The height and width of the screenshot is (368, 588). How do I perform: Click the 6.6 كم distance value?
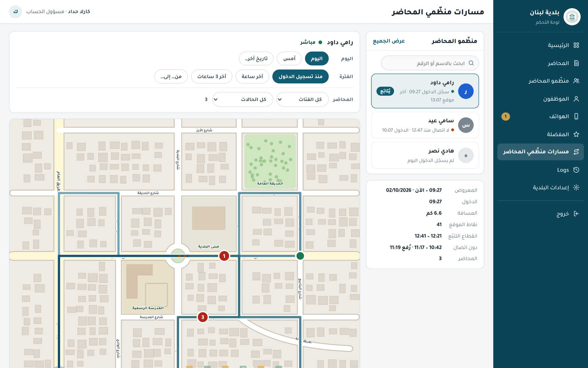[x=434, y=213]
